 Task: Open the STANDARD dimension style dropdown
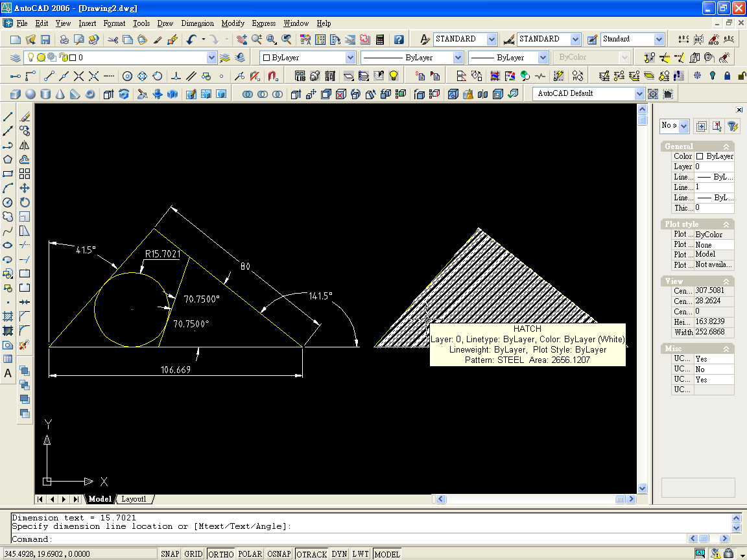[x=576, y=40]
